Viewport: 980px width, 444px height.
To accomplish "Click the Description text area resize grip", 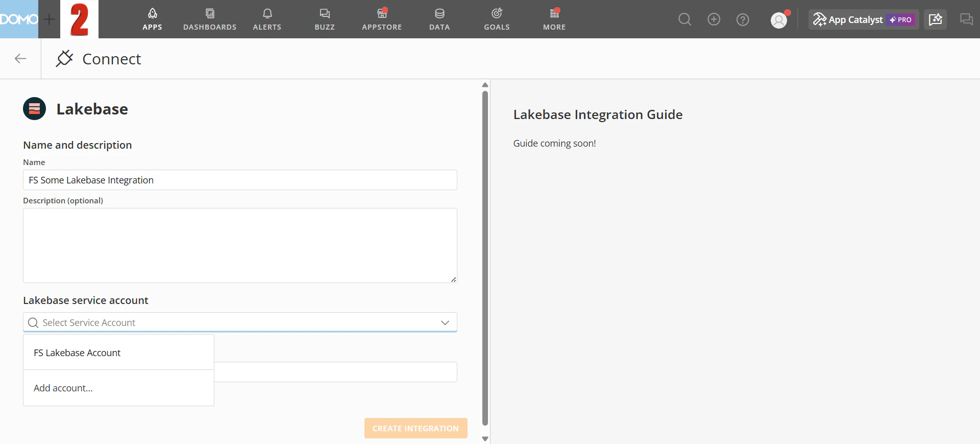I will (453, 279).
